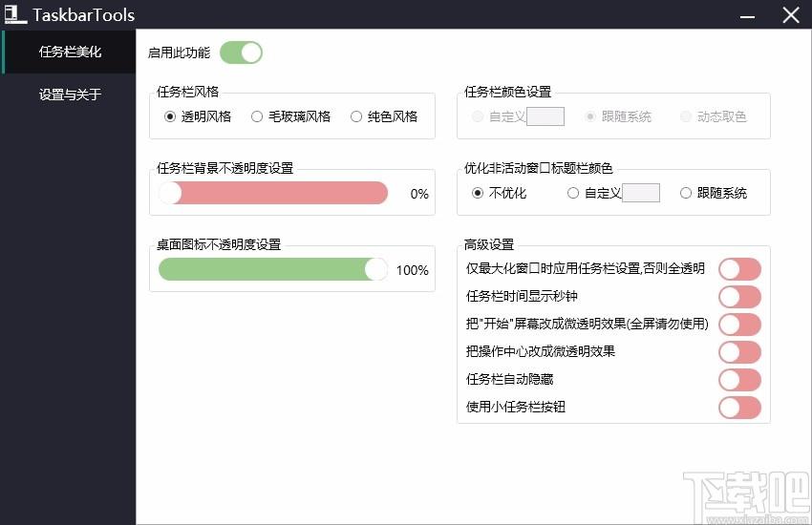Click the 0% opacity value text
Image resolution: width=812 pixels, height=525 pixels.
[419, 194]
